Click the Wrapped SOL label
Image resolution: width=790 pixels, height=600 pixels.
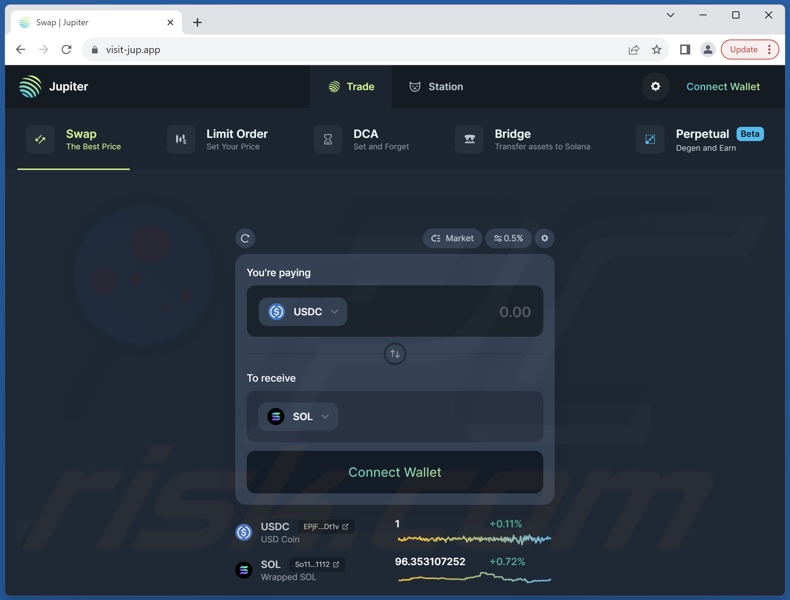pos(289,577)
